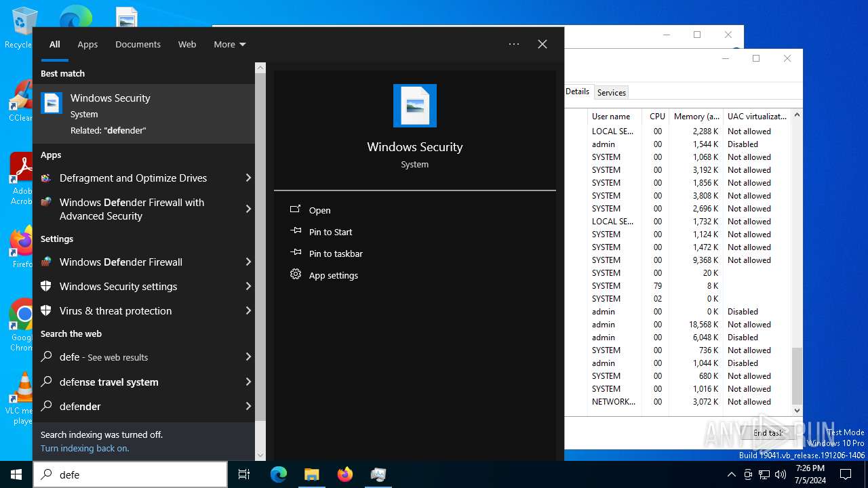Click Open in the preview pane
This screenshot has width=868, height=488.
point(320,210)
